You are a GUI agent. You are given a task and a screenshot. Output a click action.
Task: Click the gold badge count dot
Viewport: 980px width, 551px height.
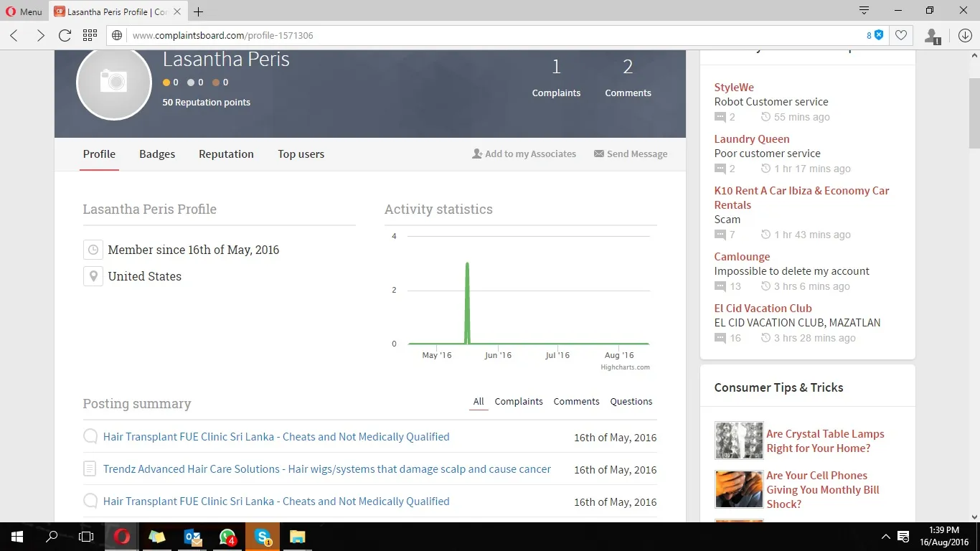pos(166,83)
